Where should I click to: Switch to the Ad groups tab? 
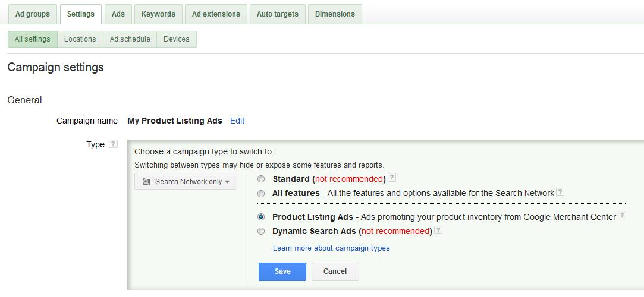pos(33,14)
